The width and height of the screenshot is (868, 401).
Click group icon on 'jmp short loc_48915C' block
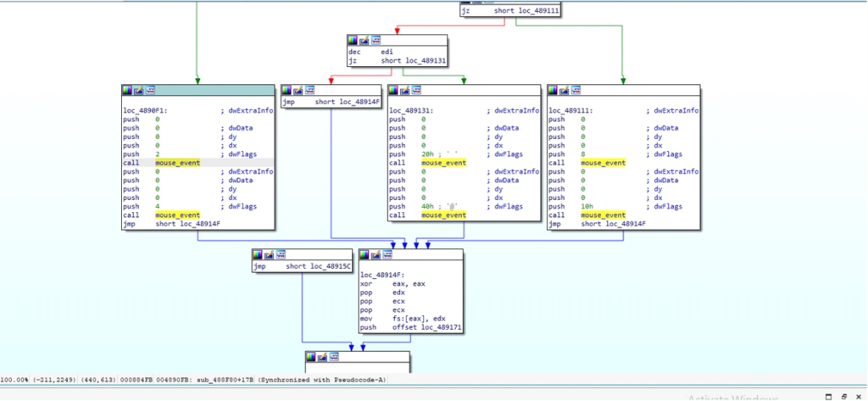click(279, 254)
